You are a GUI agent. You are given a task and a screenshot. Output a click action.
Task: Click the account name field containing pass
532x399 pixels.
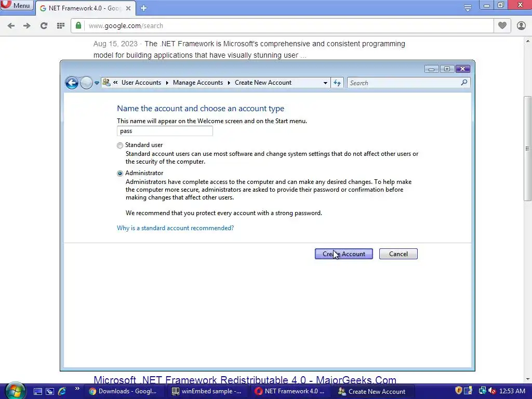click(x=165, y=131)
